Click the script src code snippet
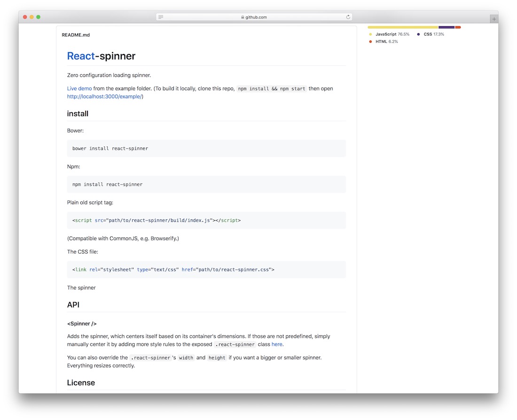The image size is (517, 420). pos(206,220)
